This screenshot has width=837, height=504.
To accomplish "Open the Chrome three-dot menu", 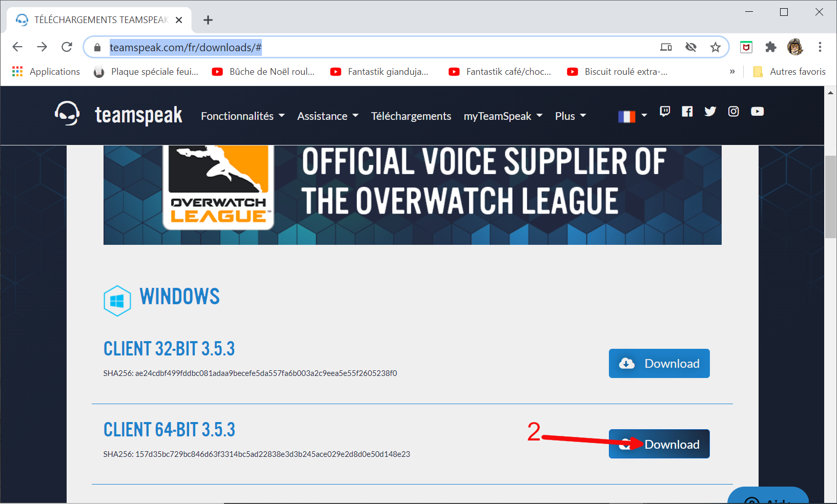I will pyautogui.click(x=820, y=47).
